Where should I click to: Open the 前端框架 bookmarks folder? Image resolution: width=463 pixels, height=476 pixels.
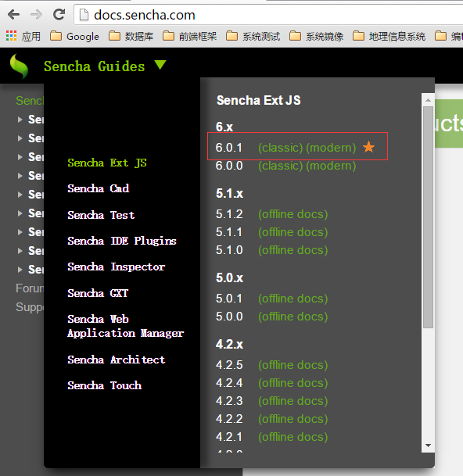(x=190, y=37)
